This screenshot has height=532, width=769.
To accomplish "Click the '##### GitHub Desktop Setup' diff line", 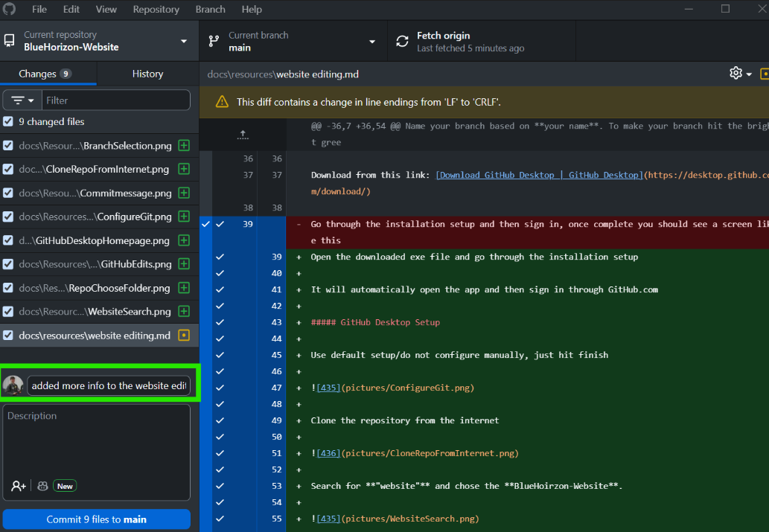I will (375, 322).
